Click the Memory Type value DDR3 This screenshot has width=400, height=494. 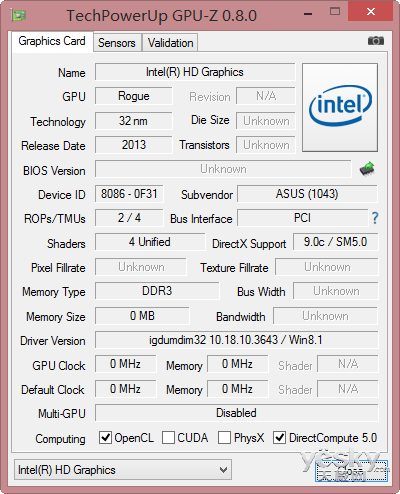pos(157,291)
